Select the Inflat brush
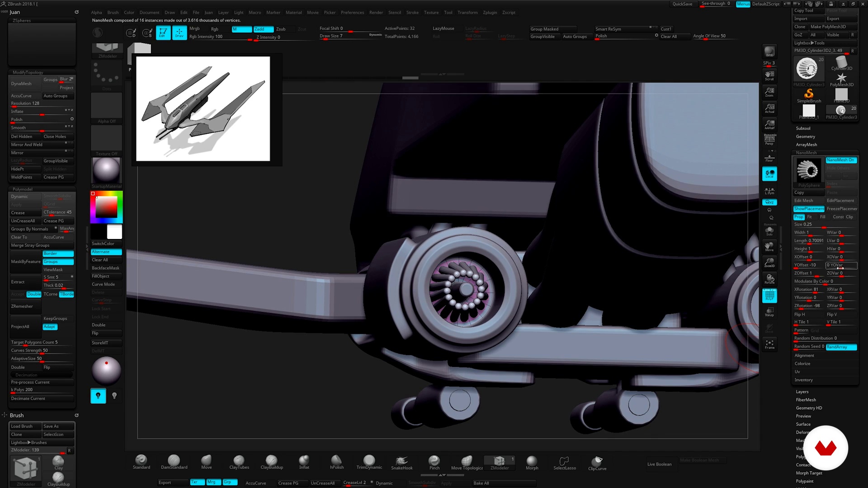Viewport: 868px width, 488px height. (x=304, y=462)
